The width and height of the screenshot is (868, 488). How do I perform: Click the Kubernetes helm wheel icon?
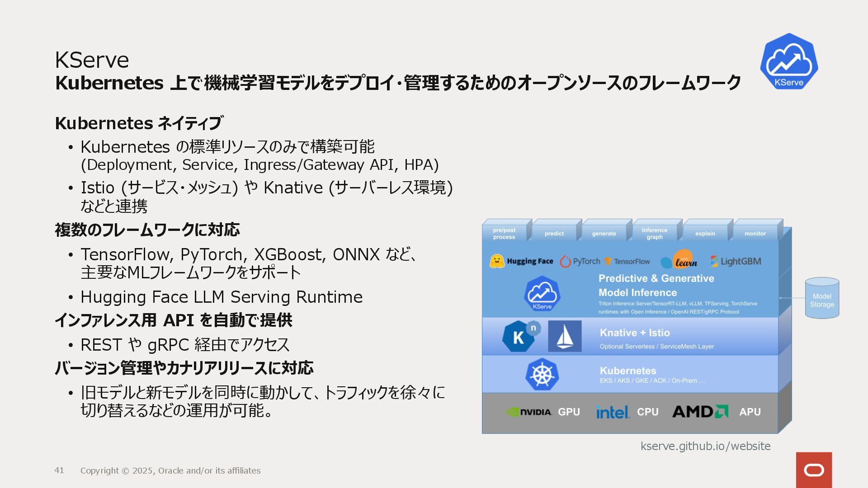click(542, 375)
